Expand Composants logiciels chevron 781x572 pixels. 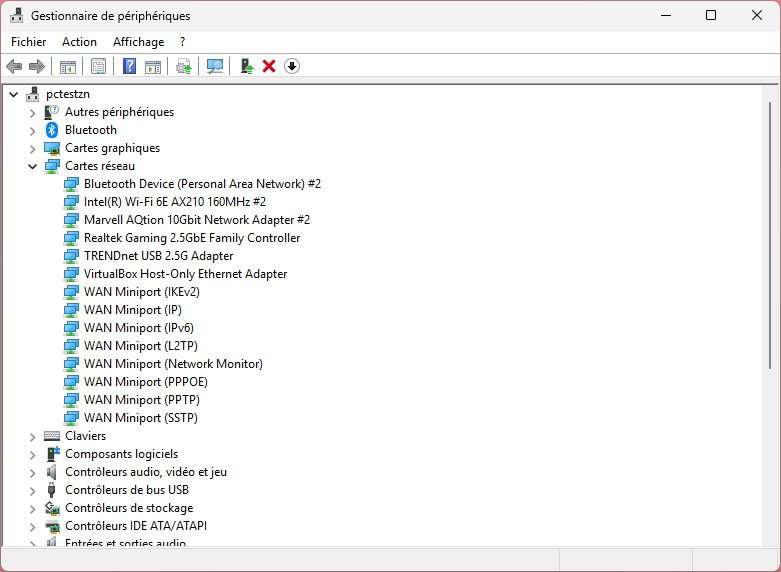33,454
